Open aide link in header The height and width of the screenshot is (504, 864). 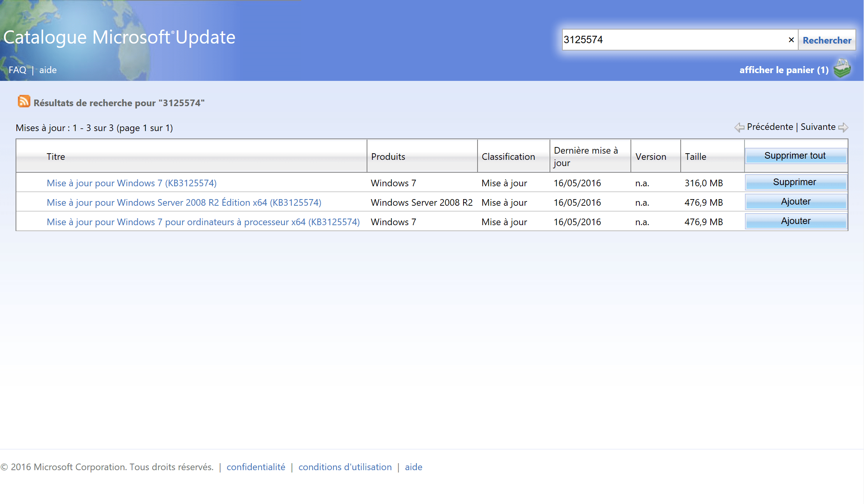pos(48,70)
